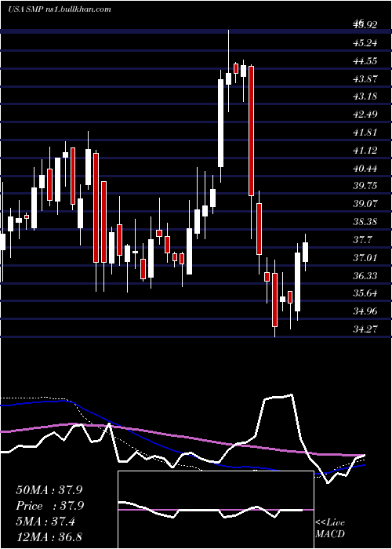This screenshot has width=392, height=549.
Task: Select the 39.75 price axis label
Action: [x=365, y=185]
